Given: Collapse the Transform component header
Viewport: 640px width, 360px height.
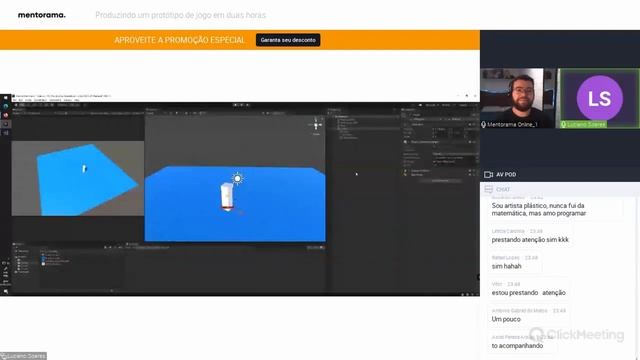Looking at the screenshot, I should point(439,124).
